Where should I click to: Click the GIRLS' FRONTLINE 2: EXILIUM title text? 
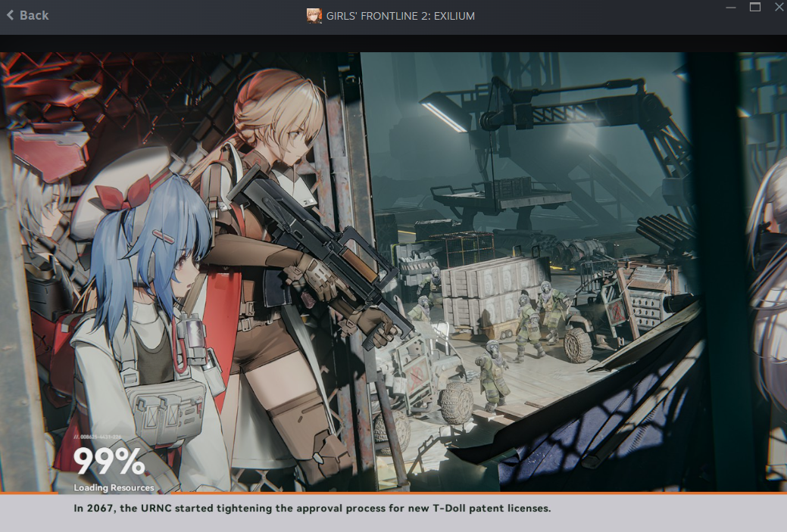coord(401,16)
